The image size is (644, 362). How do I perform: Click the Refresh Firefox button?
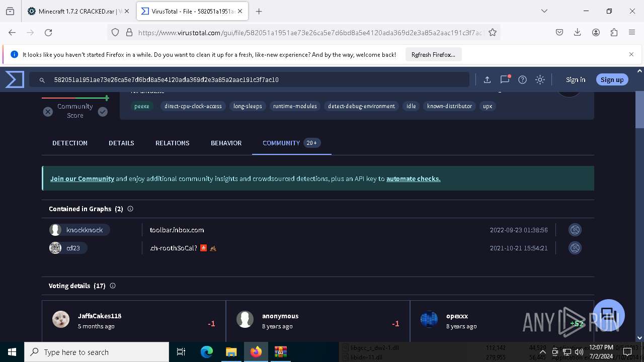click(433, 54)
